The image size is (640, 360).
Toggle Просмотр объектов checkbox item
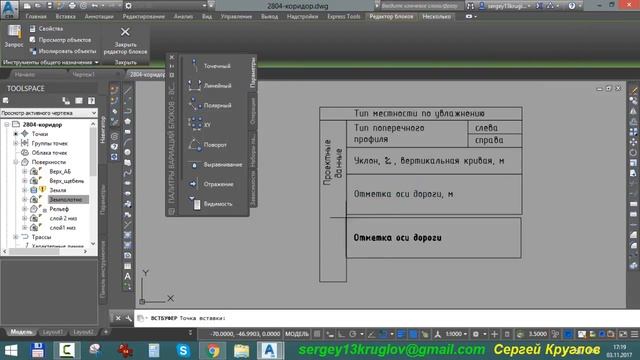[x=60, y=40]
